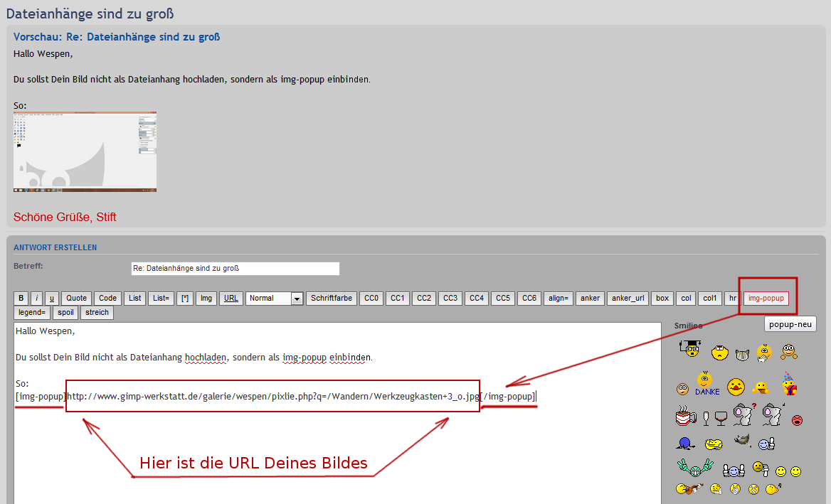Insert the blue single thumbs-up smiley
The width and height of the screenshot is (831, 504).
coord(767,444)
